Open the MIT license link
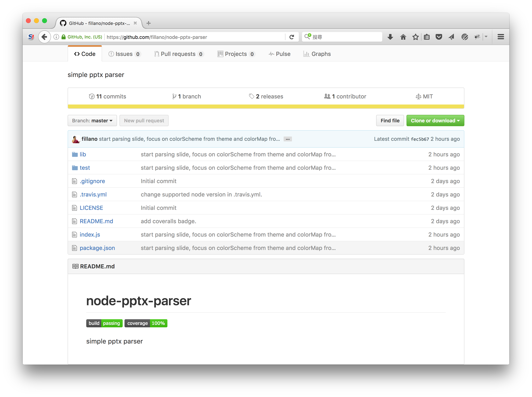Screen dimensions: 532x397 pos(424,96)
